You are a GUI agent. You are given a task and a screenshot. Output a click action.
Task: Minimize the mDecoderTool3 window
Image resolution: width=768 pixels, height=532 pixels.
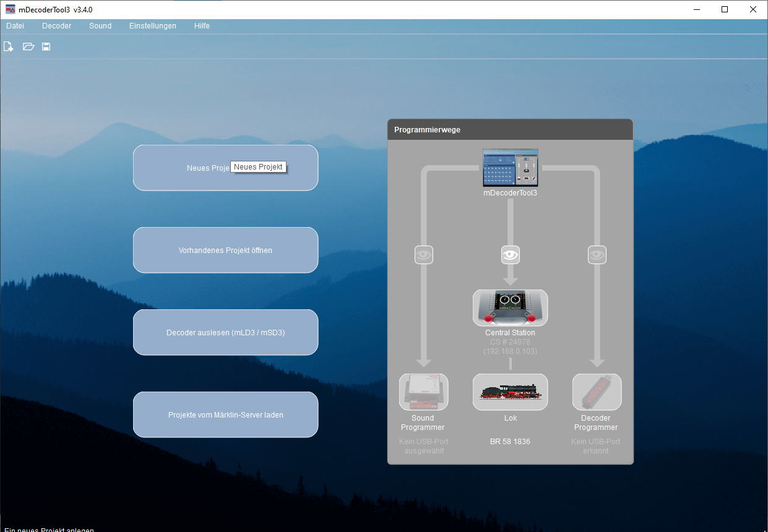point(696,9)
